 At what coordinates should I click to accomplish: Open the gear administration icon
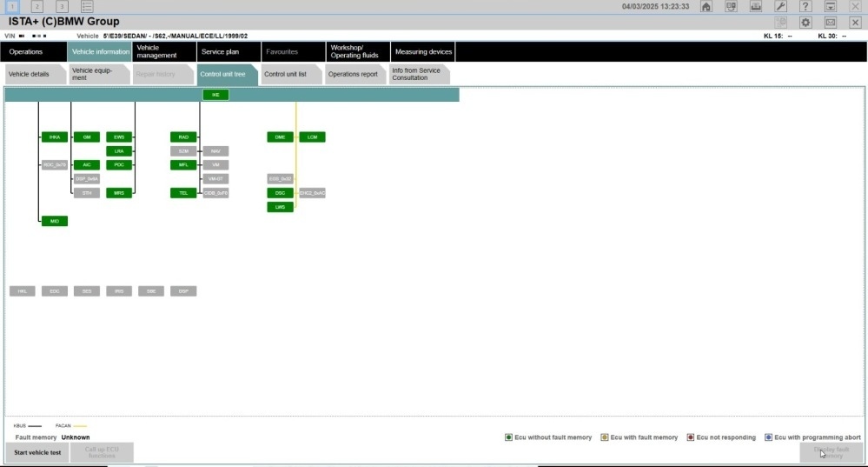pyautogui.click(x=805, y=22)
